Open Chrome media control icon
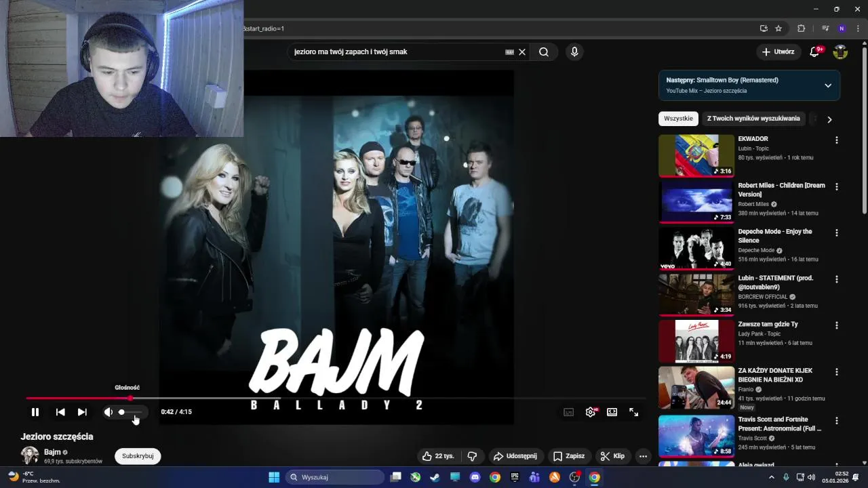This screenshot has width=868, height=488. click(825, 28)
